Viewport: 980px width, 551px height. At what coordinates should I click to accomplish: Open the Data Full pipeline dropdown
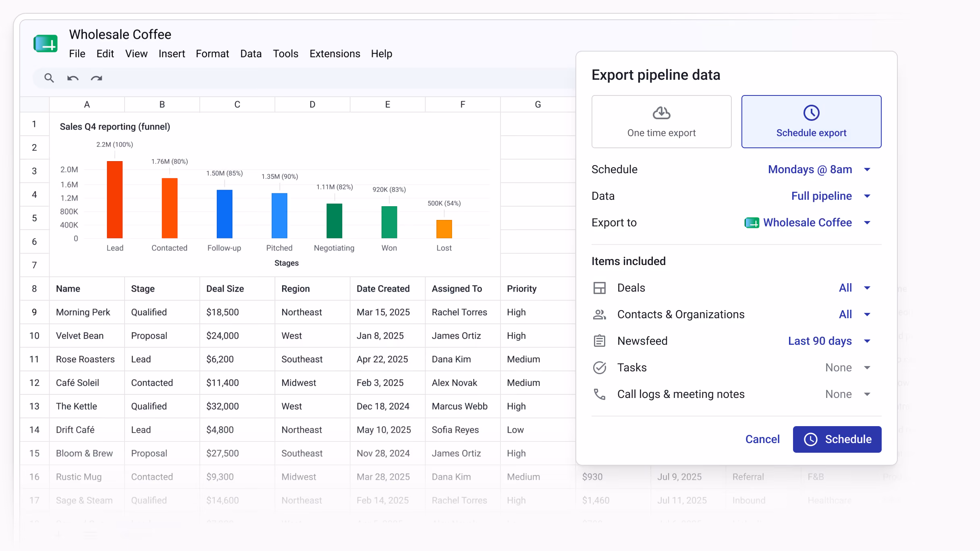point(831,196)
